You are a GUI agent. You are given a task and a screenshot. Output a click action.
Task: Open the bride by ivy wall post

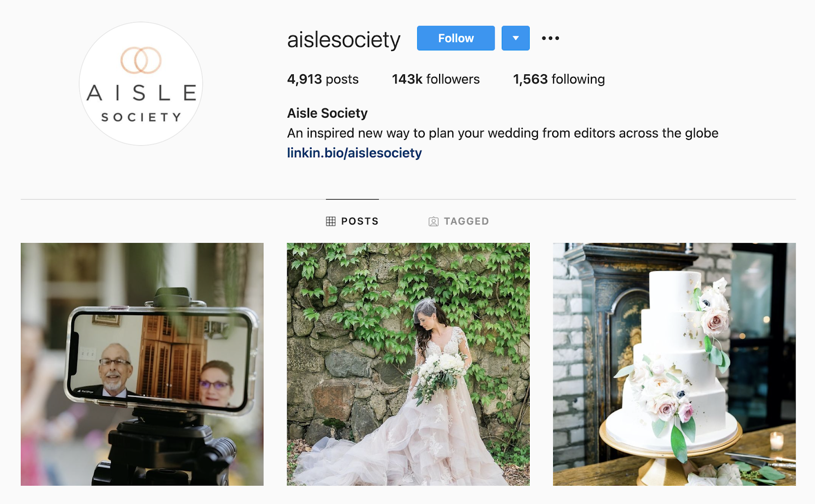tap(408, 364)
